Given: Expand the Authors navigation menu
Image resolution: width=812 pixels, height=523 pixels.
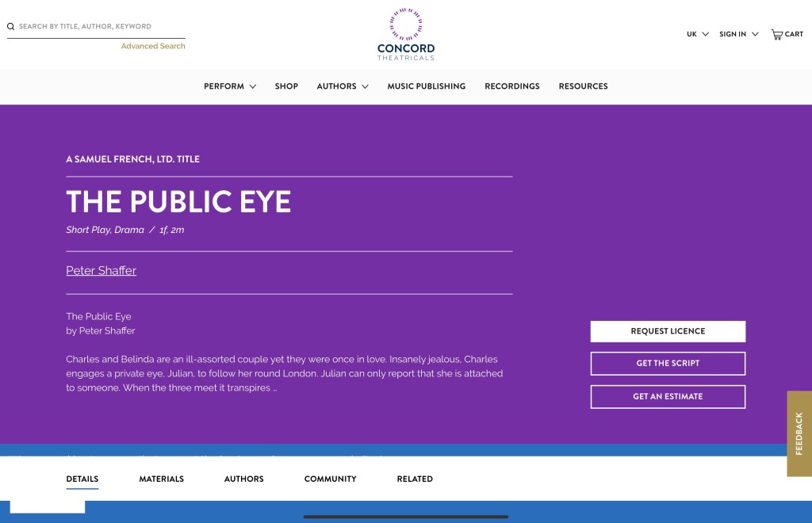Looking at the screenshot, I should click(x=343, y=86).
